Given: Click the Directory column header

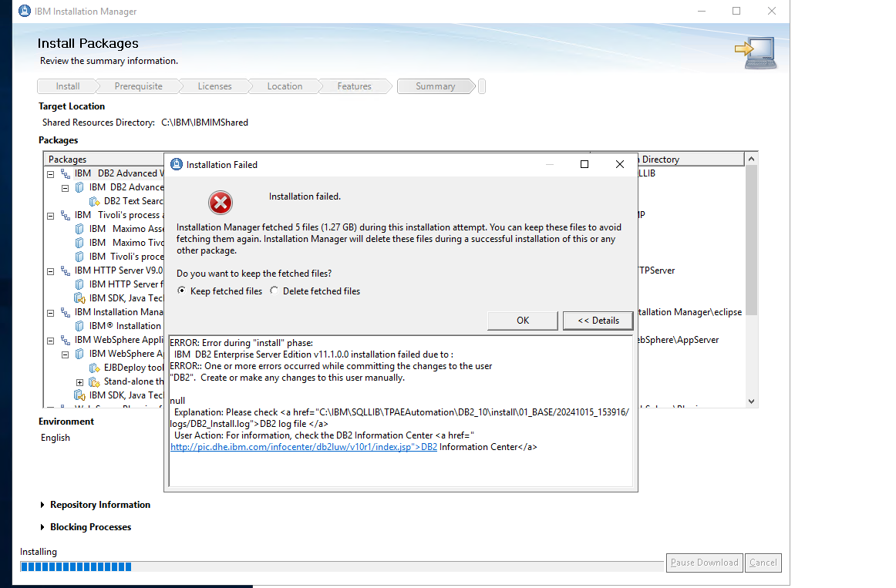Looking at the screenshot, I should click(x=690, y=160).
